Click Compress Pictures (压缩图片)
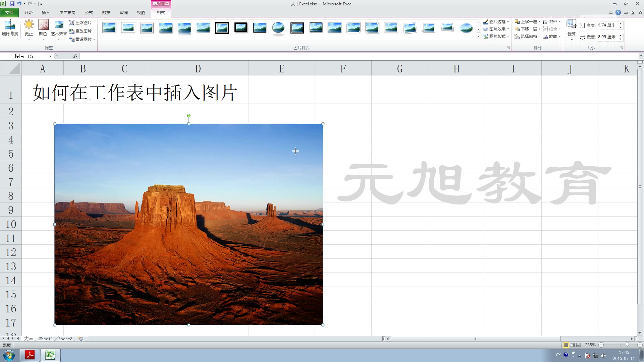 tap(80, 23)
